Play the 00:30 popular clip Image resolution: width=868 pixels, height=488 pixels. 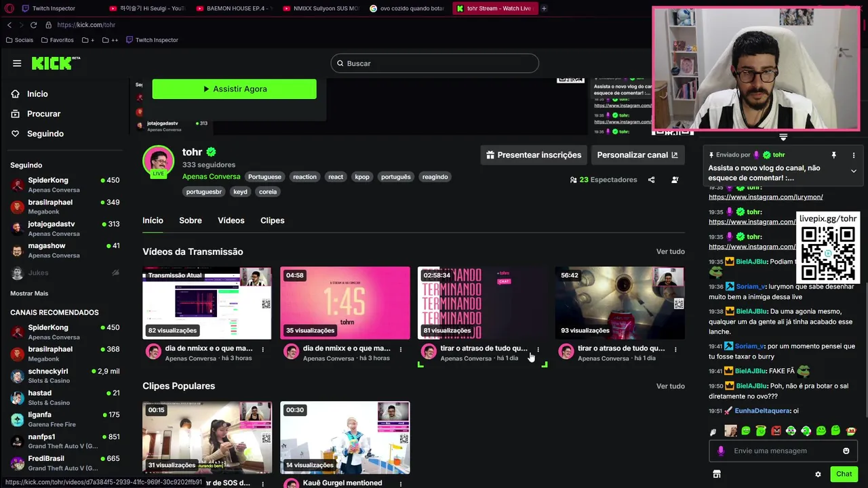pos(345,438)
